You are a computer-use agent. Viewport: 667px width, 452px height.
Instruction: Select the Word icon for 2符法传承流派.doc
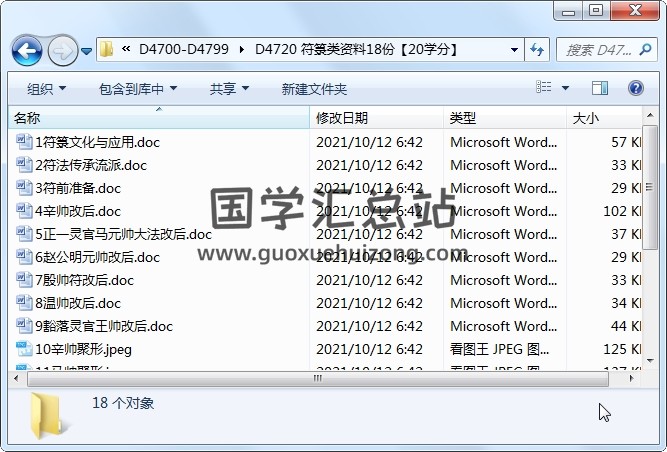[x=24, y=165]
